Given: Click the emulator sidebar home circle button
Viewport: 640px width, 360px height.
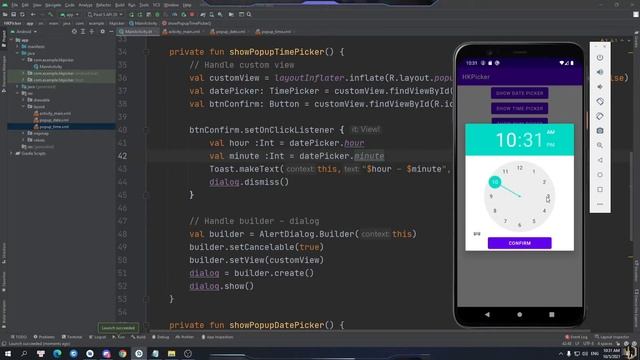Looking at the screenshot, I should [600, 175].
